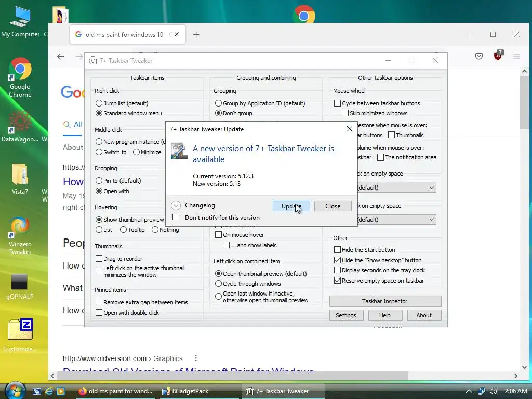Click the Chrome icon at top of desktop
Screen dimensions: 532x399
pyautogui.click(x=303, y=15)
